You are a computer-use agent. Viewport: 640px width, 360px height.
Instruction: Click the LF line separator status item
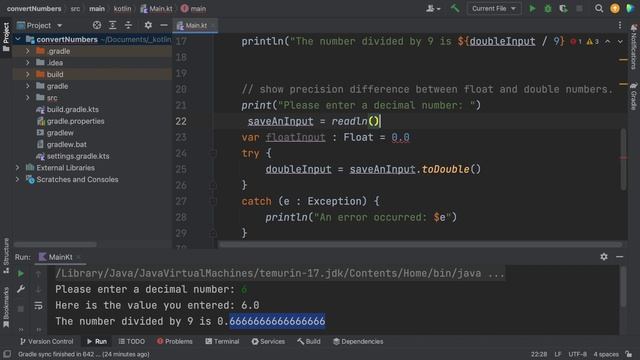coord(558,354)
